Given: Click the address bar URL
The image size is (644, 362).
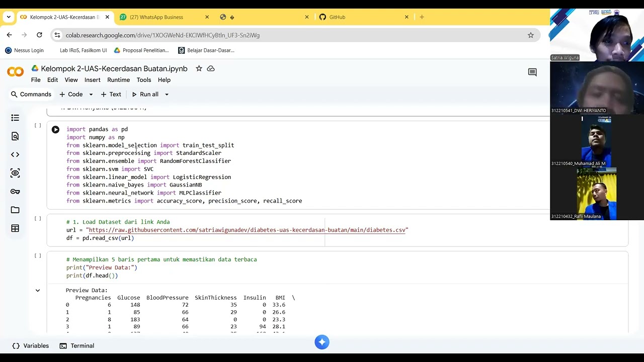Looking at the screenshot, I should tap(163, 35).
